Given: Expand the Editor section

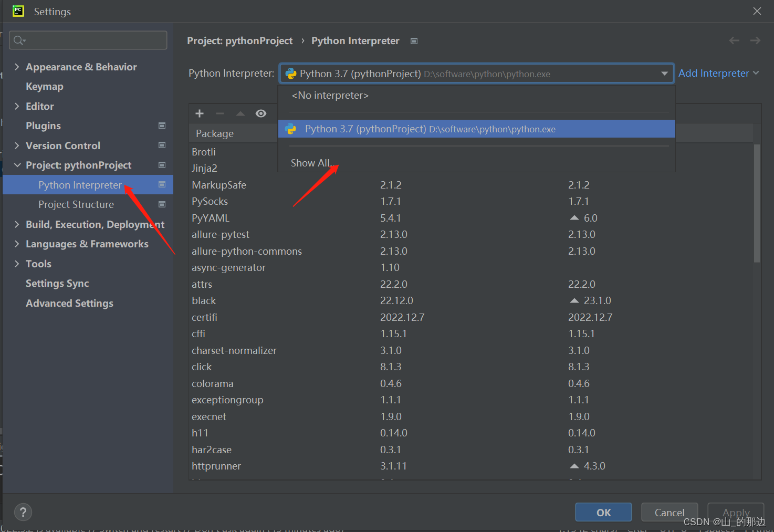Looking at the screenshot, I should click(17, 106).
